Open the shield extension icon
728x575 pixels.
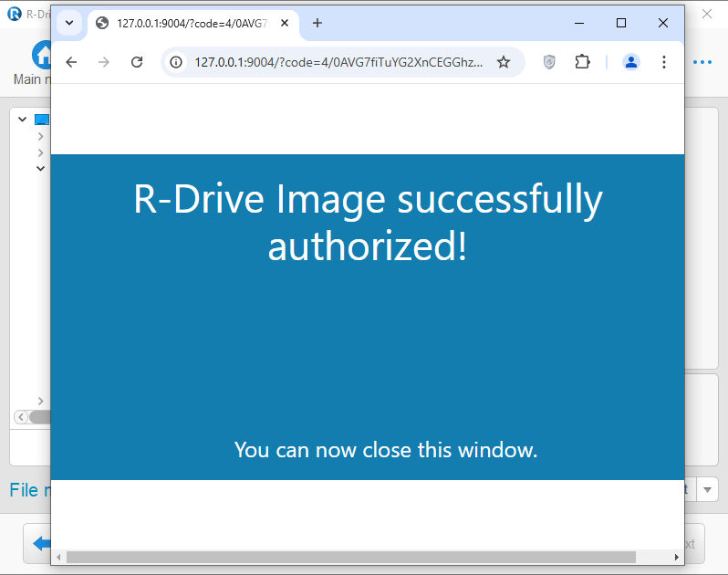point(549,62)
